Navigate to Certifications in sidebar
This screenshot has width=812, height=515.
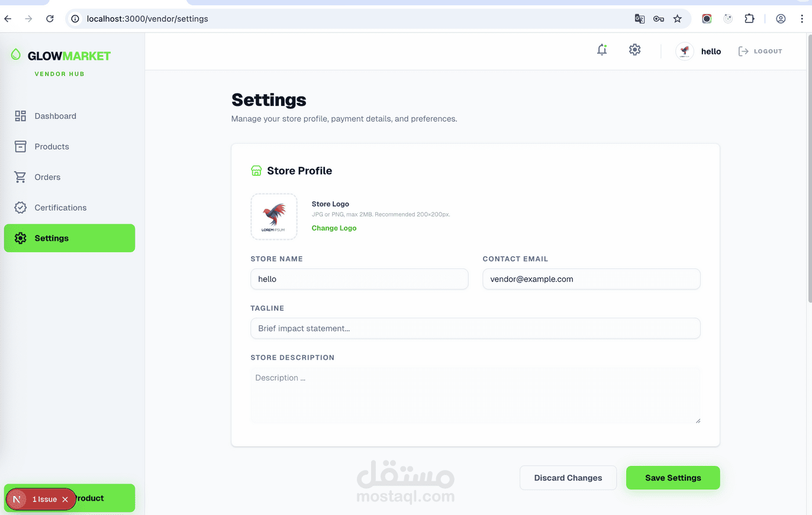tap(60, 208)
